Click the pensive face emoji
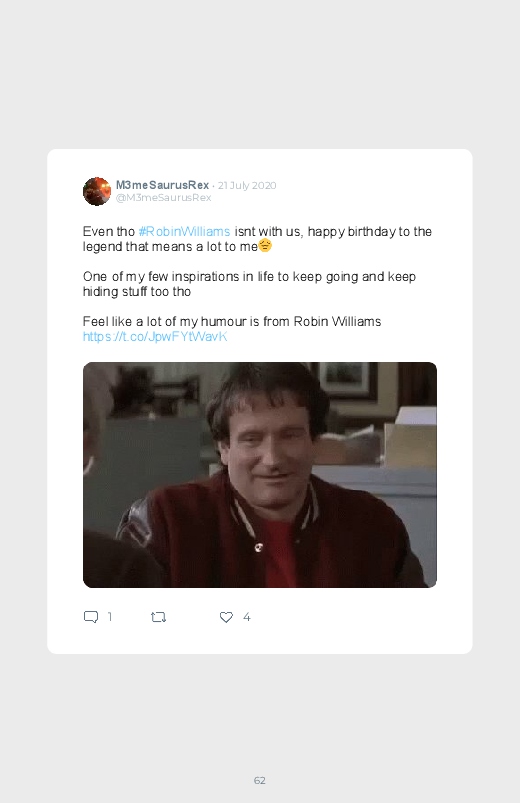 tap(265, 246)
